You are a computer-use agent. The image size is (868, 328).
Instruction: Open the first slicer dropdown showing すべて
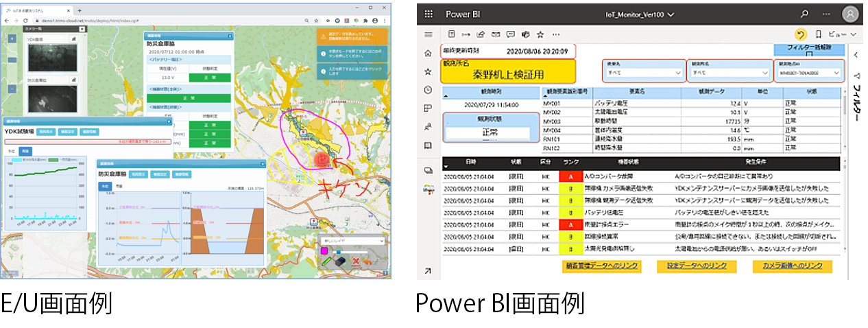643,72
